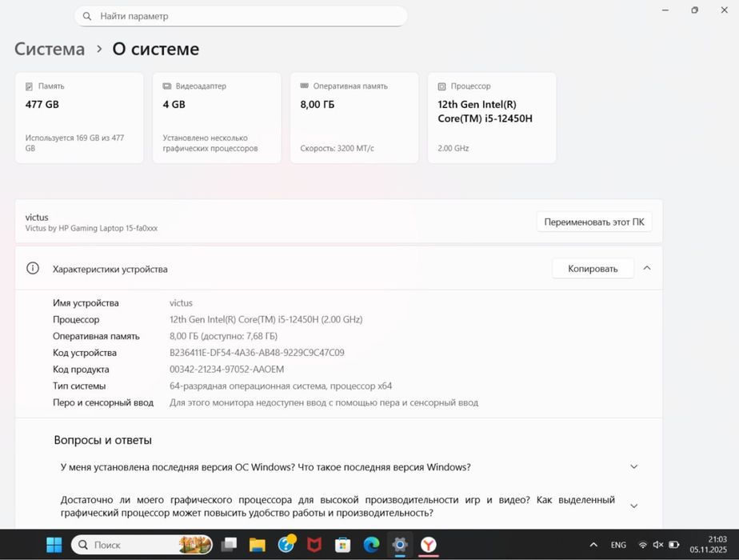Copy device specs with 'Копировать' button
This screenshot has width=739, height=560.
(x=593, y=268)
